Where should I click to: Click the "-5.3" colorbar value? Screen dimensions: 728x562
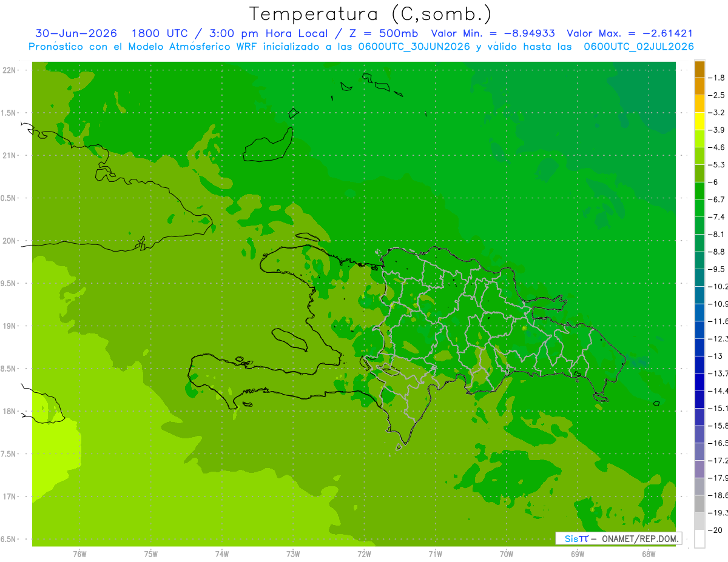point(717,164)
